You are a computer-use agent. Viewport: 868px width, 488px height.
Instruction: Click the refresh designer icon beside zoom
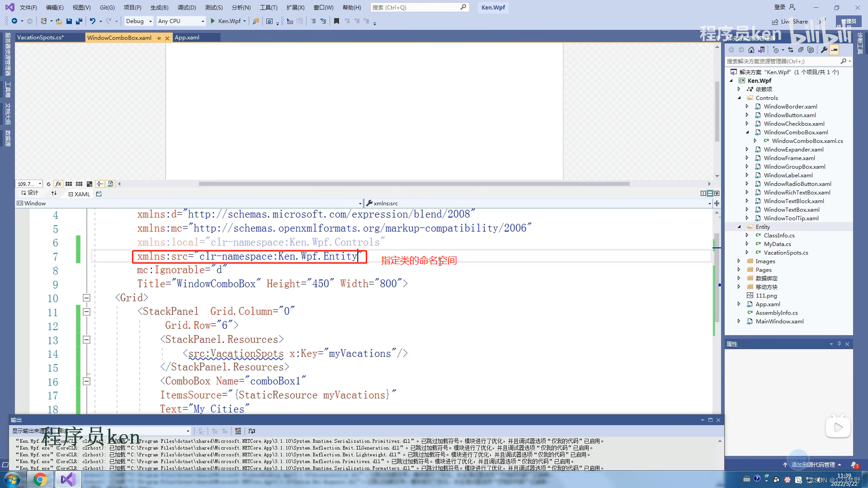click(x=48, y=184)
